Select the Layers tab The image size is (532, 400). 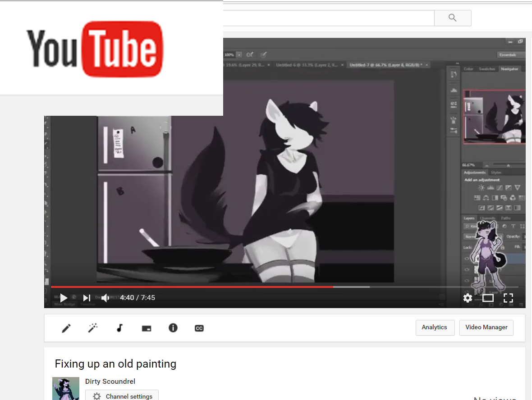coord(469,218)
